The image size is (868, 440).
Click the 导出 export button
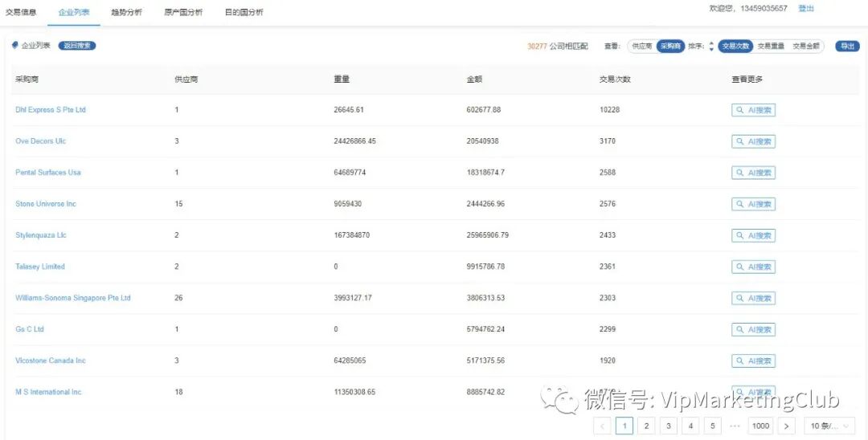[847, 47]
